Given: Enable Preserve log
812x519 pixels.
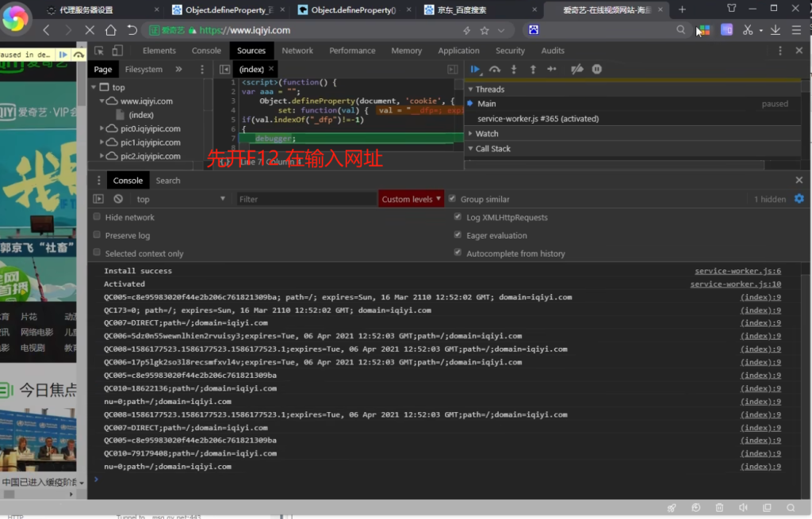Looking at the screenshot, I should (97, 235).
